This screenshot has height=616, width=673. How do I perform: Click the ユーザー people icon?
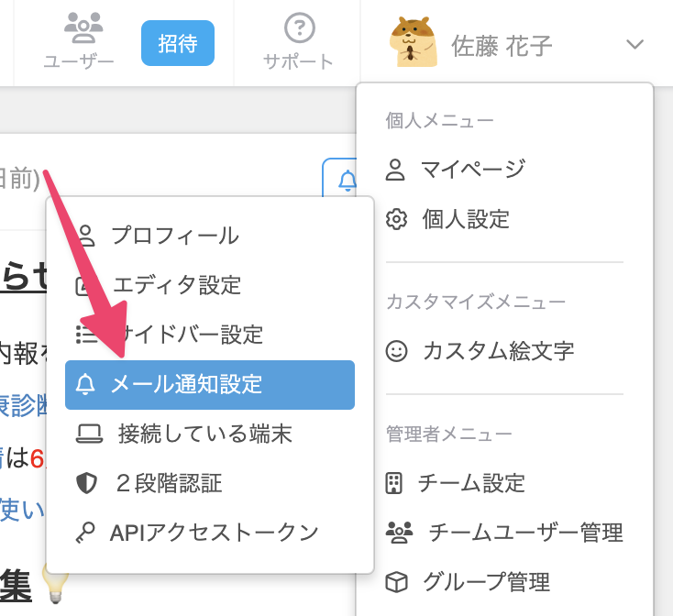pyautogui.click(x=83, y=27)
